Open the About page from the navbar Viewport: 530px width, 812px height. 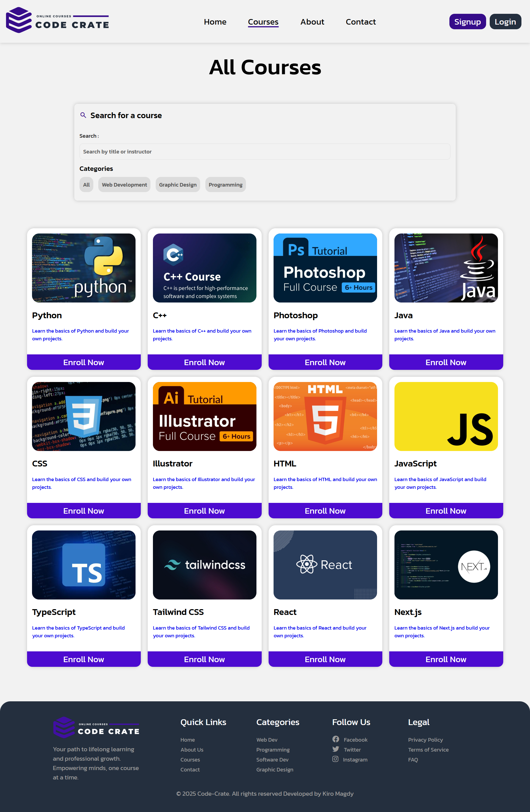(312, 22)
